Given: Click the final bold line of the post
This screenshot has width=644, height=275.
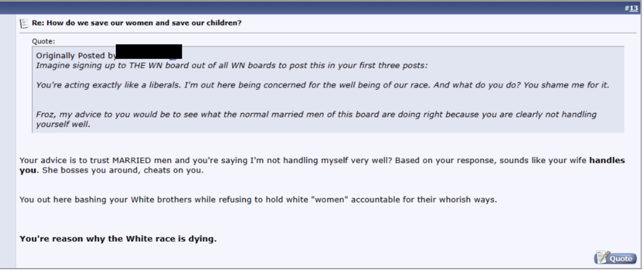Looking at the screenshot, I should pos(118,238).
